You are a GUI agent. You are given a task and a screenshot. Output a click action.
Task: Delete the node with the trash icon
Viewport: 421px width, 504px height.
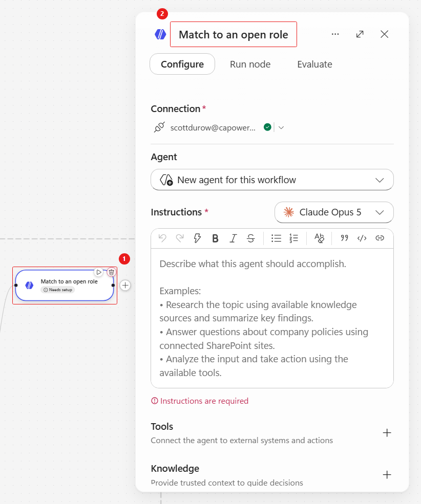point(111,272)
